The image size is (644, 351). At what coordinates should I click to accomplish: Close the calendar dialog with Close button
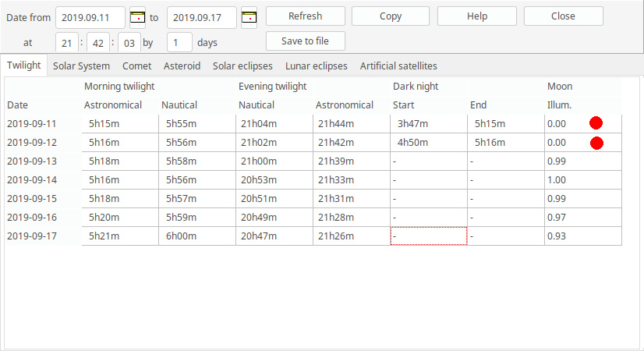(563, 16)
